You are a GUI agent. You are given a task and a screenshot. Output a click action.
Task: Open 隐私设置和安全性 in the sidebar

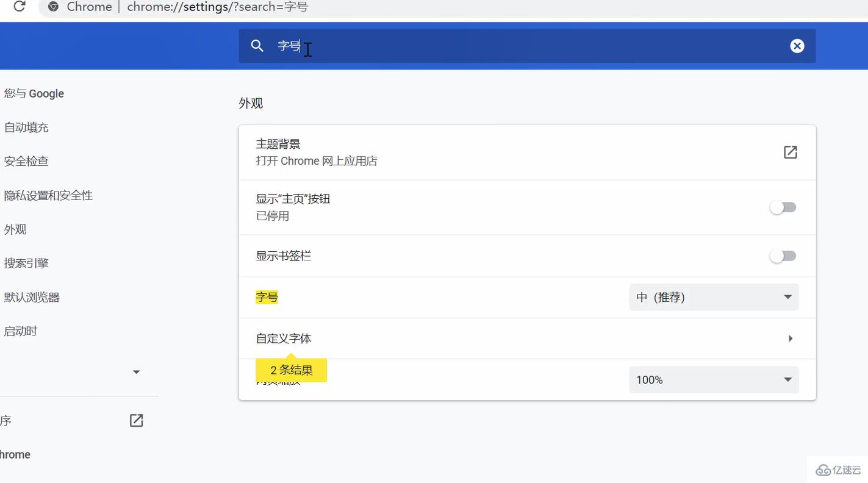pos(48,195)
